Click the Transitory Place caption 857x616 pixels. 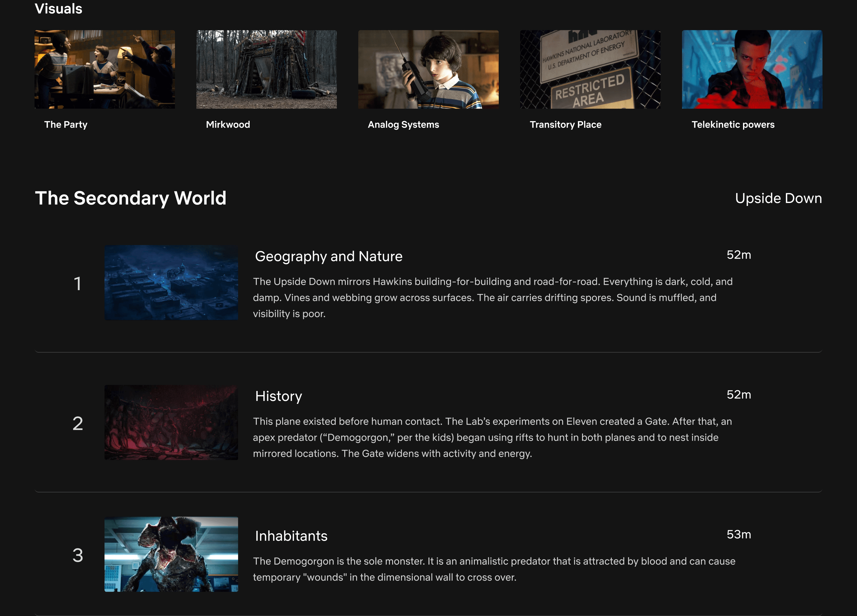tap(565, 125)
